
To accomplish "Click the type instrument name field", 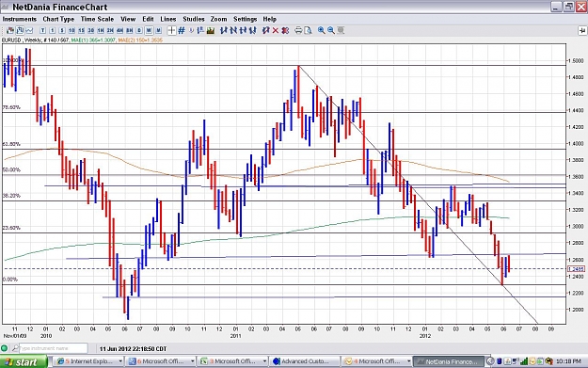I will click(x=53, y=348).
